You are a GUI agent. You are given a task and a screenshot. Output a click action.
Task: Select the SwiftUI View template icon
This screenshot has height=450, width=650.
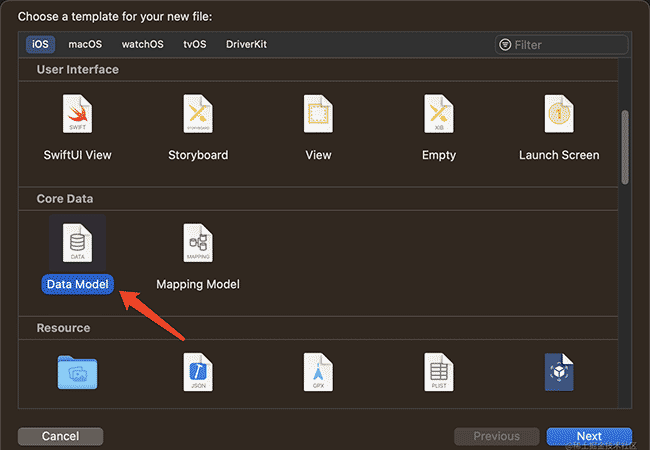pos(78,114)
